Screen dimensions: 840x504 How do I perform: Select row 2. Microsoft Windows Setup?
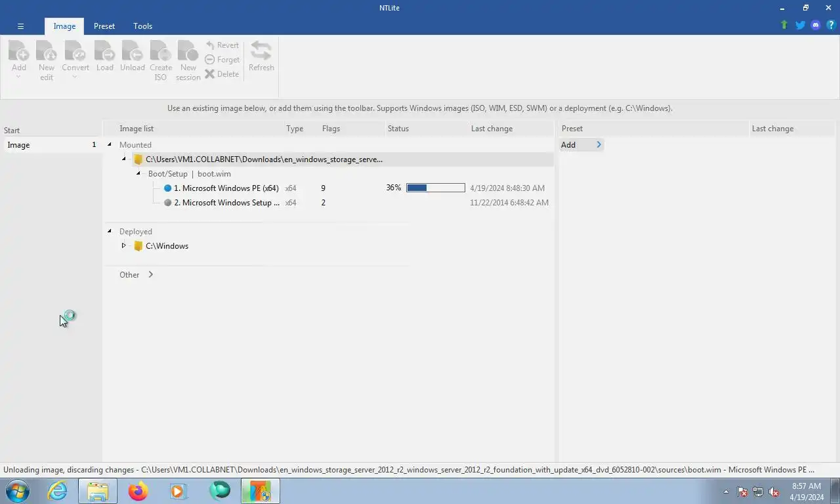(x=227, y=203)
